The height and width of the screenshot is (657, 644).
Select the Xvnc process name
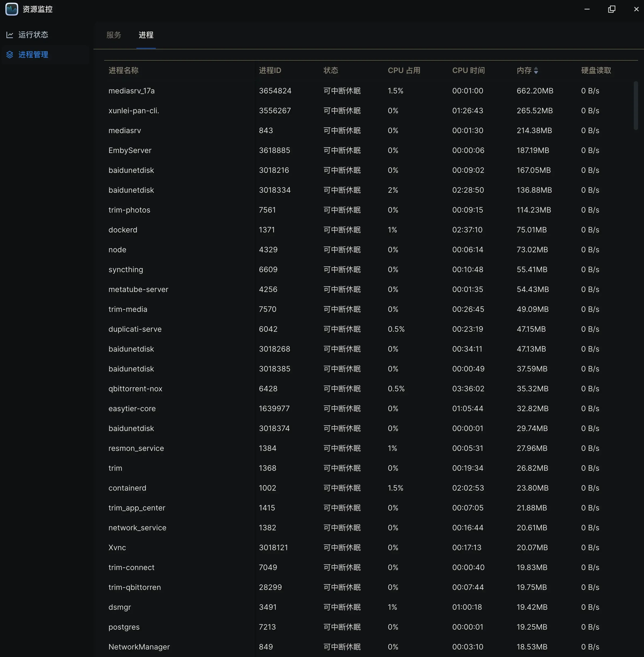(x=117, y=547)
